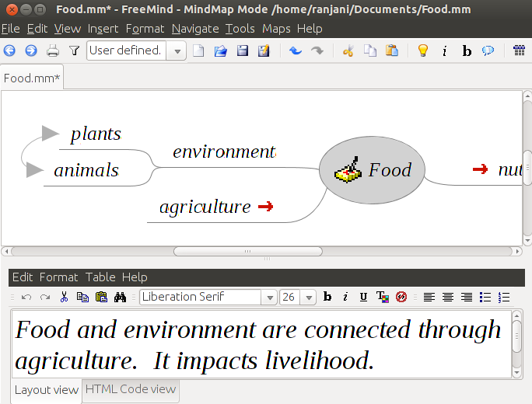Click the save as icon

[264, 50]
